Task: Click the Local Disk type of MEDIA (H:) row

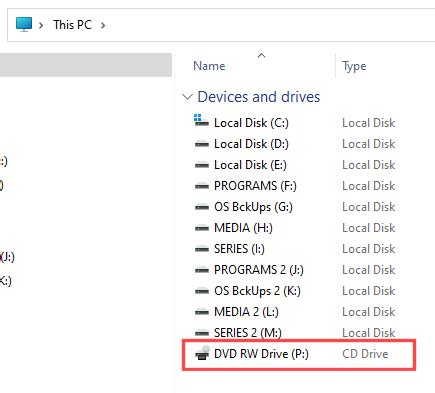Action: (x=369, y=228)
